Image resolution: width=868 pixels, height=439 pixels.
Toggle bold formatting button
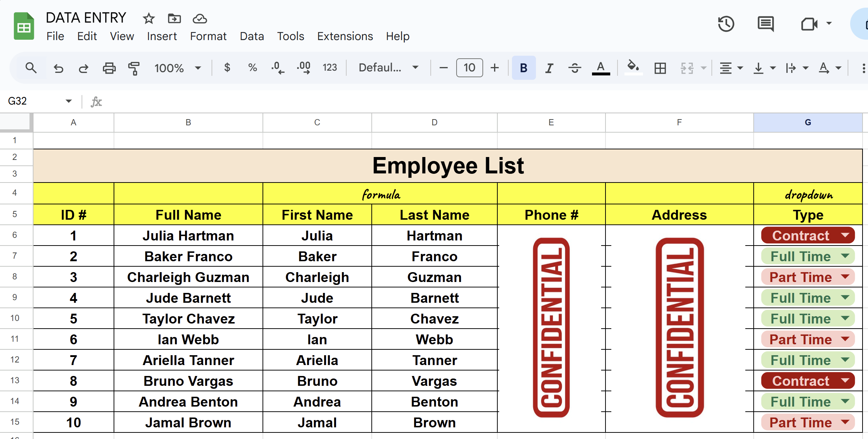pyautogui.click(x=524, y=68)
